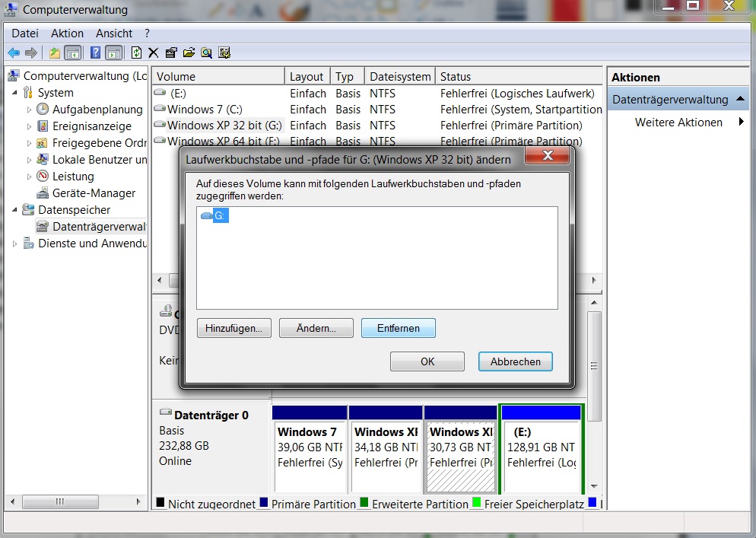Click the drive icon of (E:) volume row
The height and width of the screenshot is (538, 756).
point(160,92)
